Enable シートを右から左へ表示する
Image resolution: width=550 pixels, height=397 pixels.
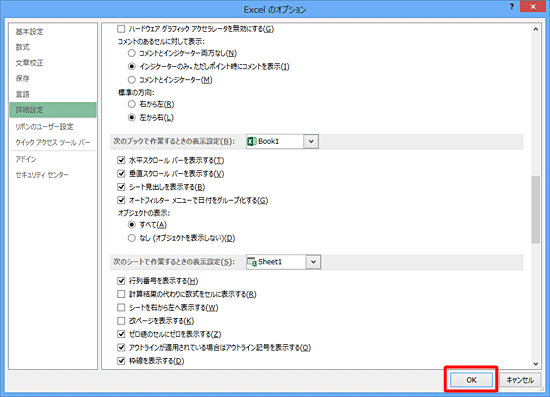click(121, 308)
